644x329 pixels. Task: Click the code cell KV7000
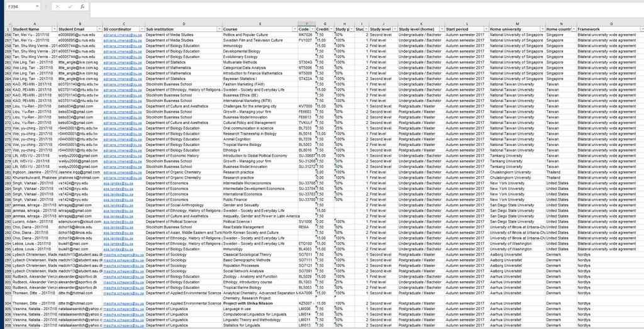click(306, 106)
